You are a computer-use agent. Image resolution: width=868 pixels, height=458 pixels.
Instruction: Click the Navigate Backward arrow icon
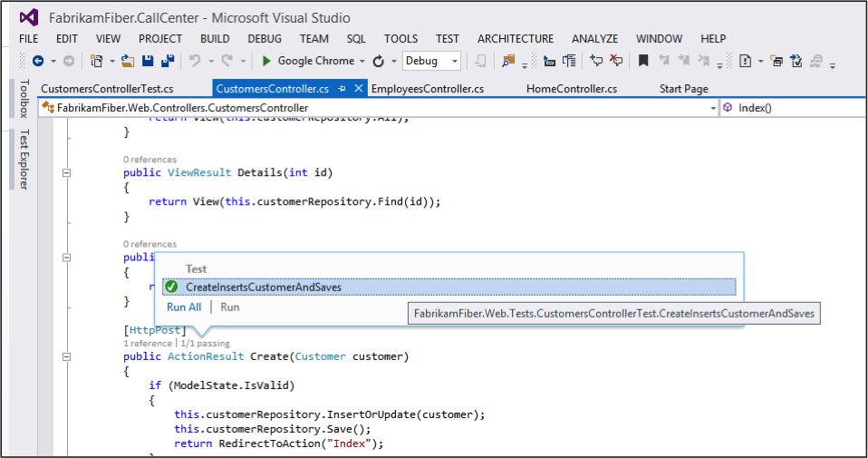(38, 61)
